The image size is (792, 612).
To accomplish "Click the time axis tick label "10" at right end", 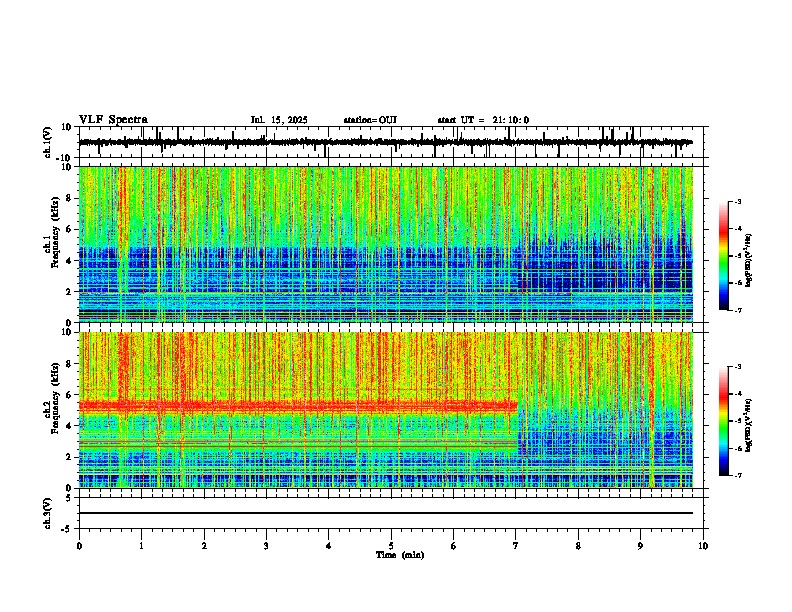I will point(703,546).
